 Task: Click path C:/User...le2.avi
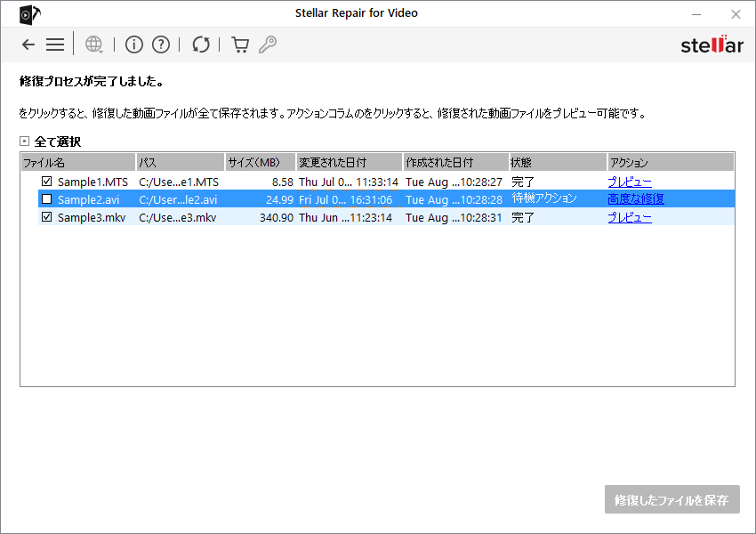click(177, 199)
